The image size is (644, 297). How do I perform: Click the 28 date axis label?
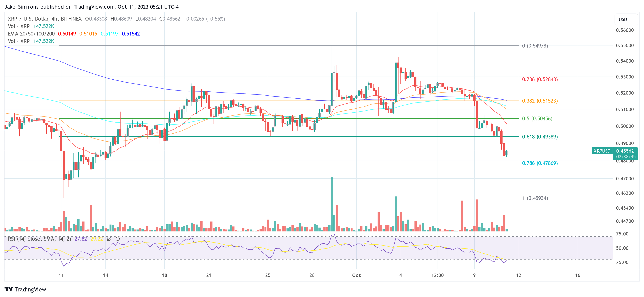[312, 275]
